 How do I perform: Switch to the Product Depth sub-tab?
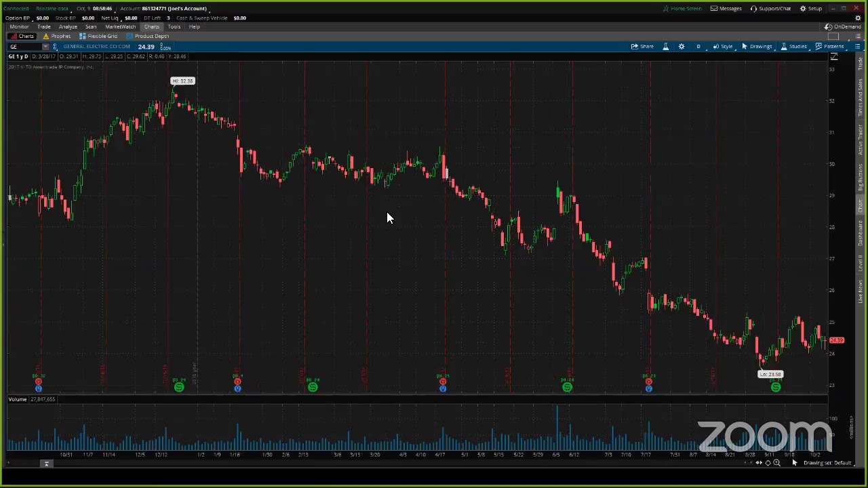(148, 36)
